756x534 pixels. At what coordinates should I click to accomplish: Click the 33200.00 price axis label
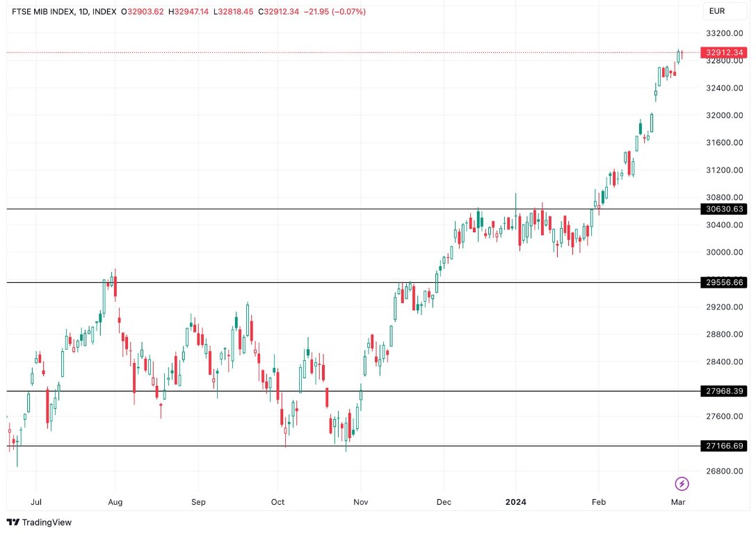tap(724, 33)
